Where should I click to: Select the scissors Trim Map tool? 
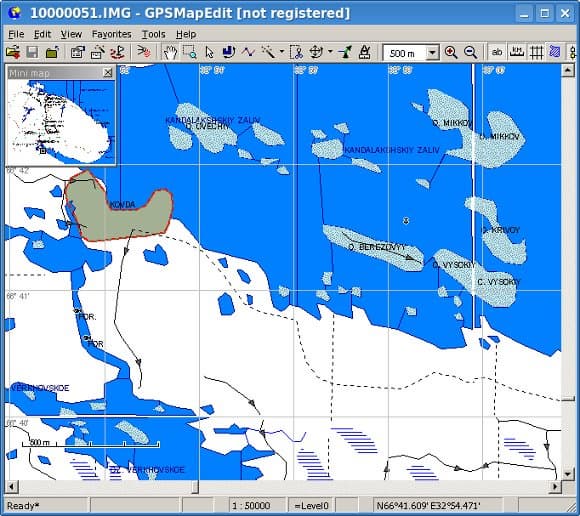(x=296, y=53)
